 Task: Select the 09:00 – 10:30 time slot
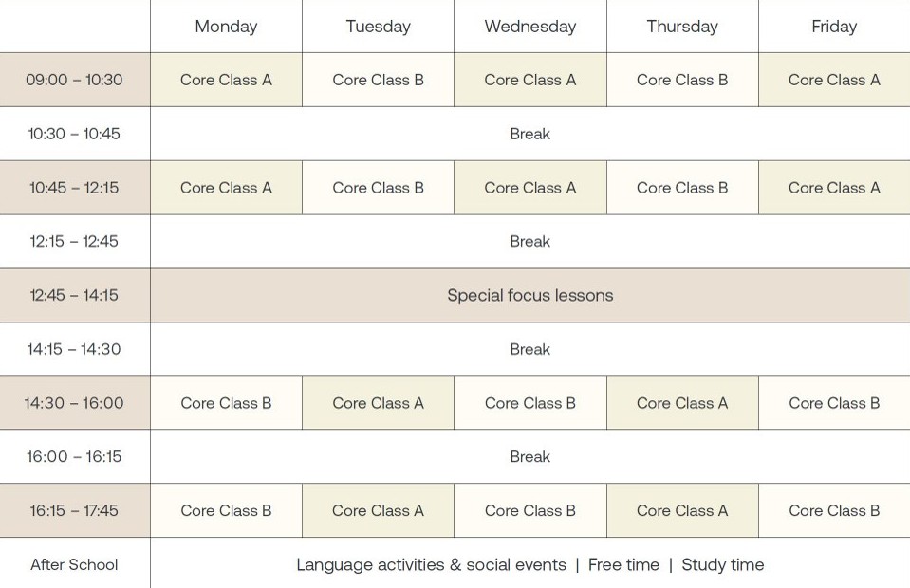[x=74, y=80]
